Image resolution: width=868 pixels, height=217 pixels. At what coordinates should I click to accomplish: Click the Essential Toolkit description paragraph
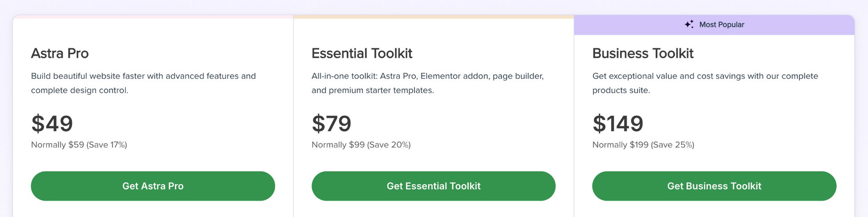pyautogui.click(x=428, y=83)
